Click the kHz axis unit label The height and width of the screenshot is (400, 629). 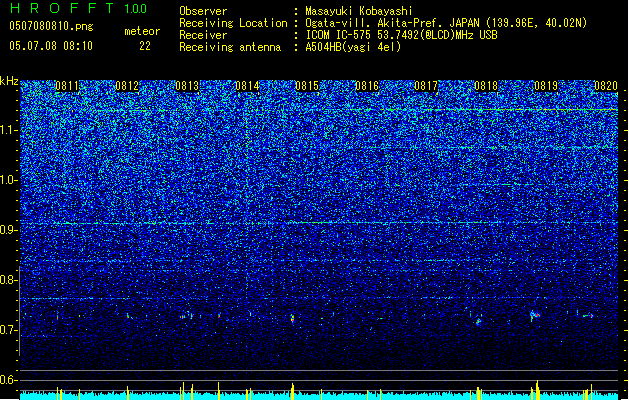(9, 81)
